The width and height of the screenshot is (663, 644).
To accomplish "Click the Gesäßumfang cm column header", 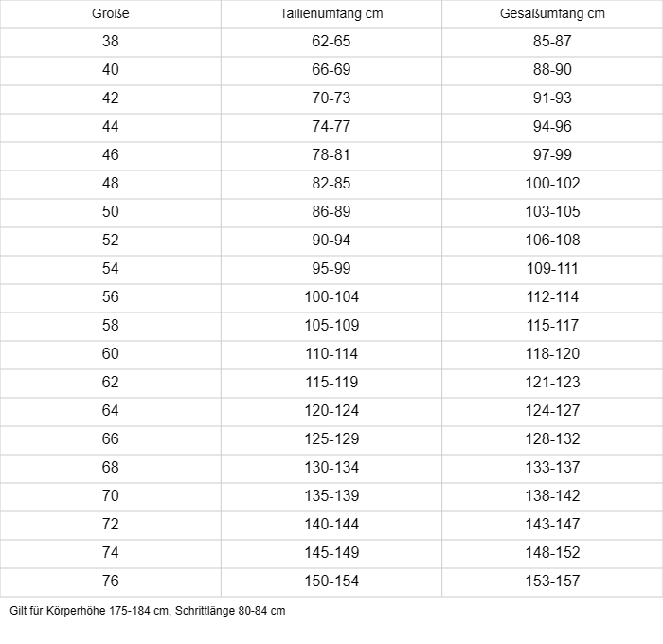I will [552, 14].
